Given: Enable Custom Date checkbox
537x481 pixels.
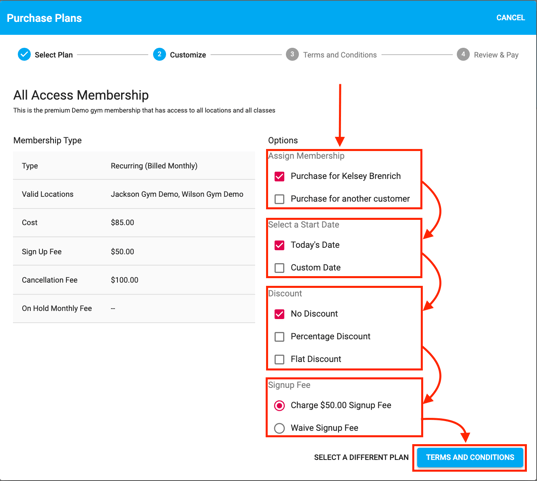Looking at the screenshot, I should [x=279, y=268].
